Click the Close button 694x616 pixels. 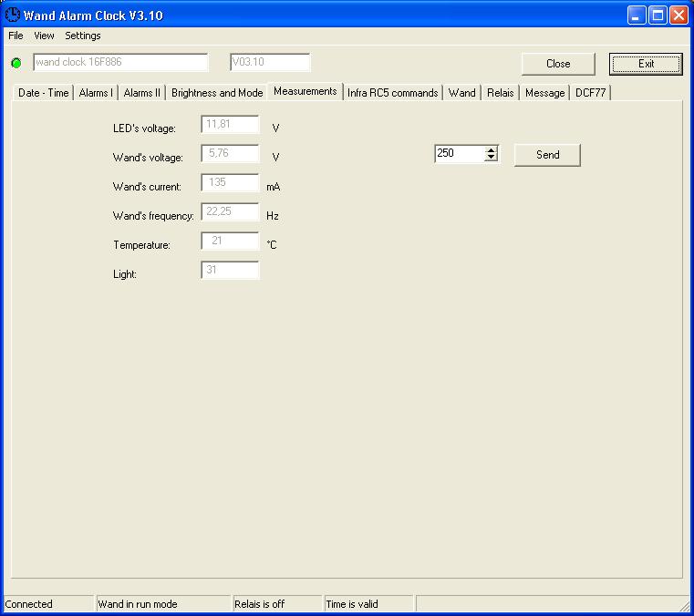click(558, 64)
